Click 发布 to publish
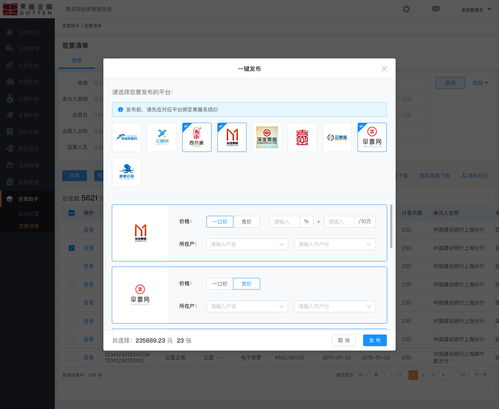The width and height of the screenshot is (499, 409). [x=375, y=340]
